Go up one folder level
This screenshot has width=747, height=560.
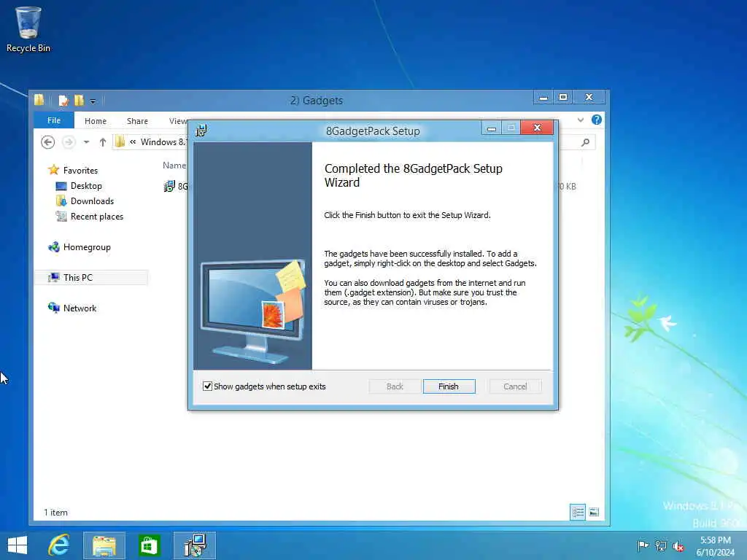click(x=102, y=142)
